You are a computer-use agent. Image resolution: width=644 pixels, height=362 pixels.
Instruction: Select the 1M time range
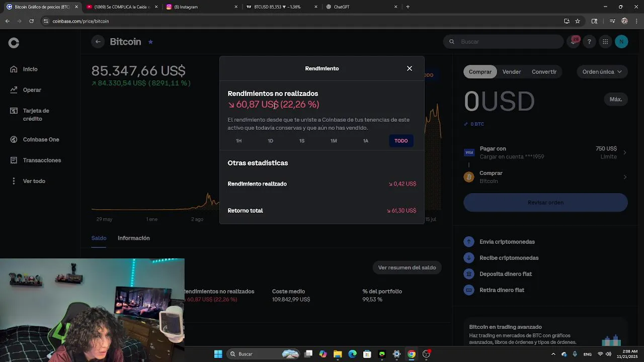coord(334,141)
